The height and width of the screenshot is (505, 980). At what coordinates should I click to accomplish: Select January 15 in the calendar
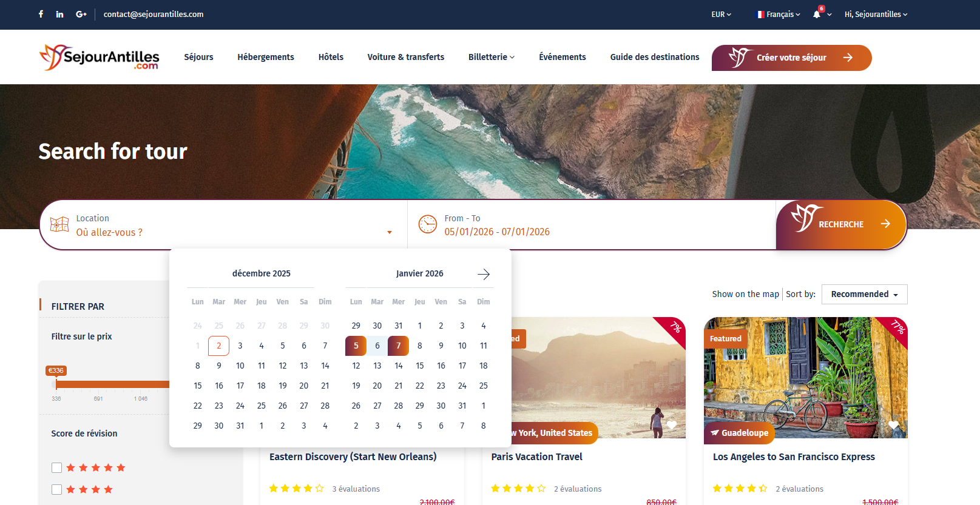[420, 366]
